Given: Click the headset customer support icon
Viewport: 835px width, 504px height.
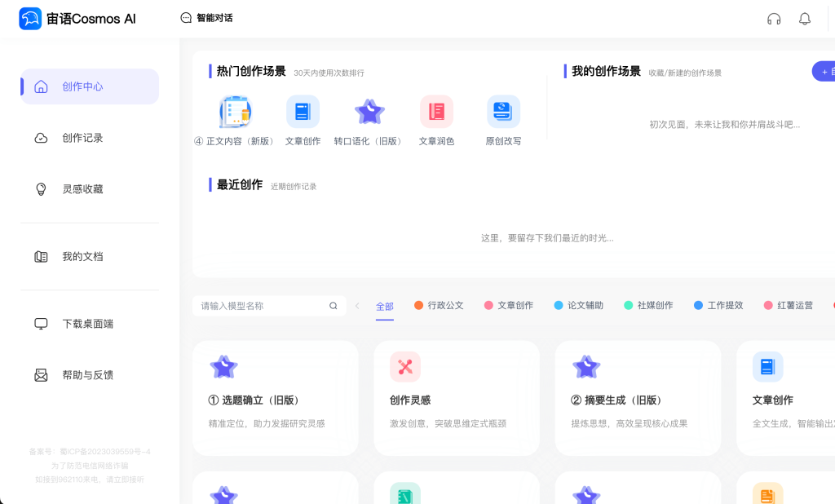Looking at the screenshot, I should (774, 20).
